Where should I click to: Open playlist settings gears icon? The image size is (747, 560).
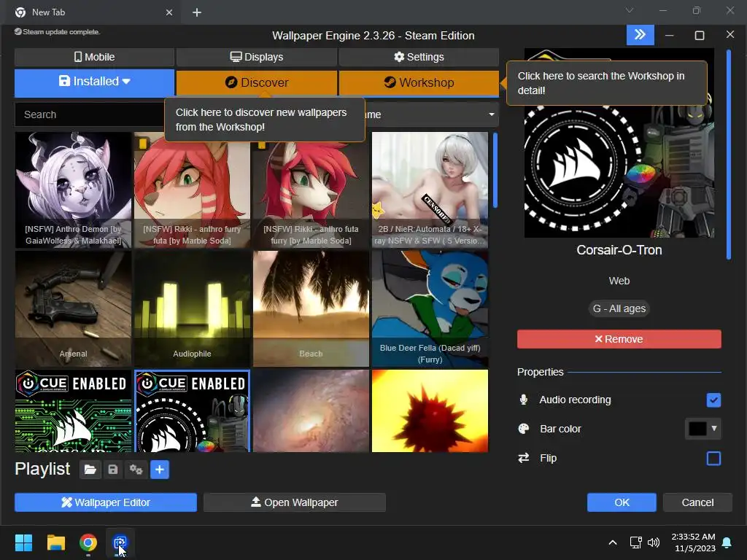tap(136, 470)
